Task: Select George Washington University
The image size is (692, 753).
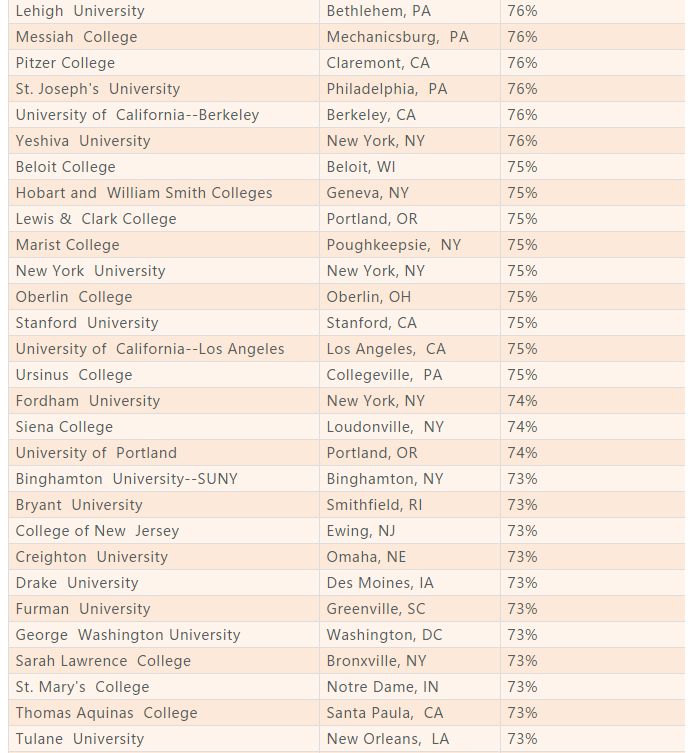Action: [128, 634]
